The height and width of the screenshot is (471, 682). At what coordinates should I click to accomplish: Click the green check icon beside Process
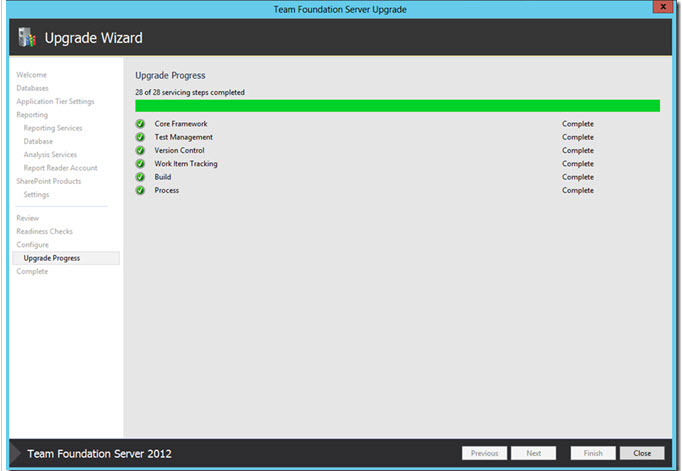[140, 190]
